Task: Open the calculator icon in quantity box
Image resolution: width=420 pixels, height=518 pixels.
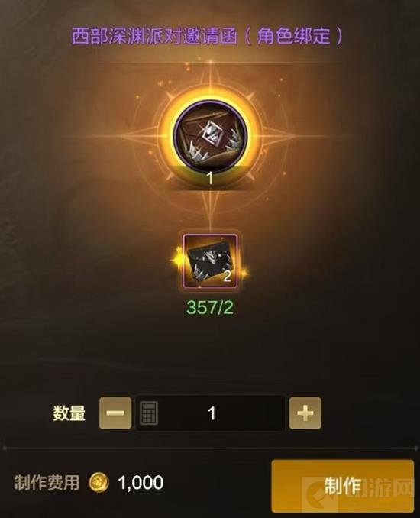Action: pyautogui.click(x=149, y=413)
